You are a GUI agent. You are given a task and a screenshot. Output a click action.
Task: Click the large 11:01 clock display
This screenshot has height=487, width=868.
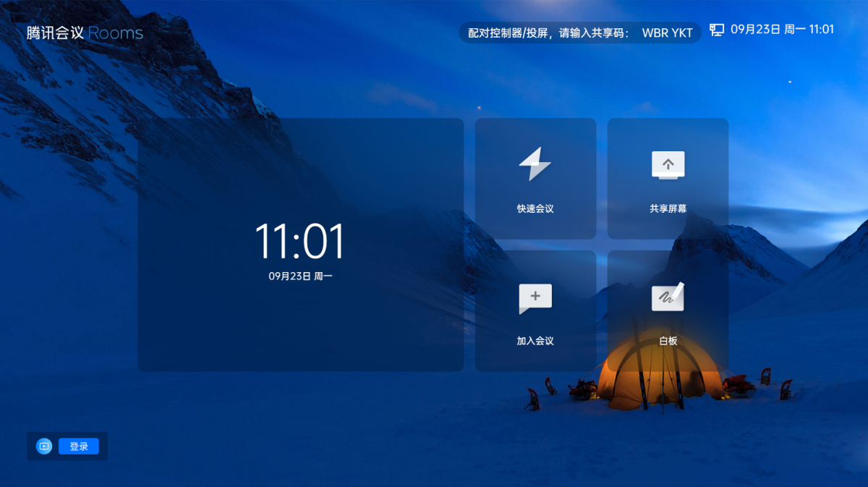click(x=300, y=242)
